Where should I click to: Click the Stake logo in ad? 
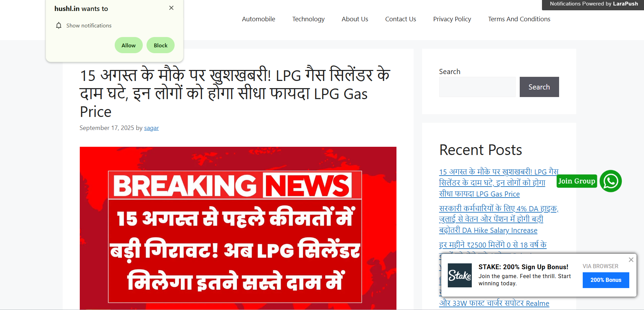pos(460,275)
